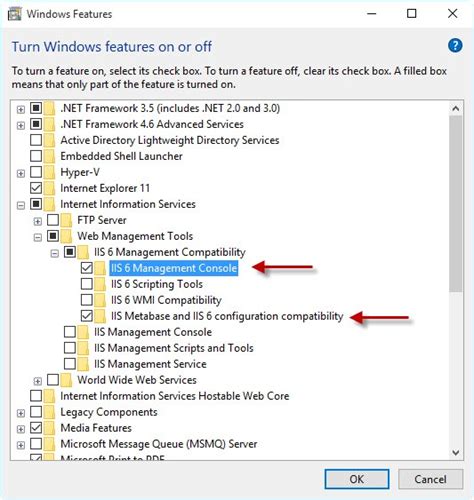Expand Media Features node

pyautogui.click(x=21, y=429)
